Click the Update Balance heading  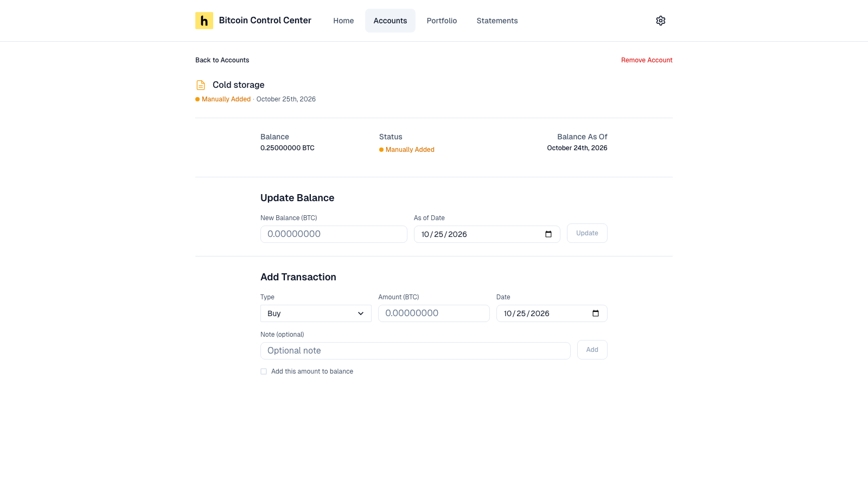[297, 198]
